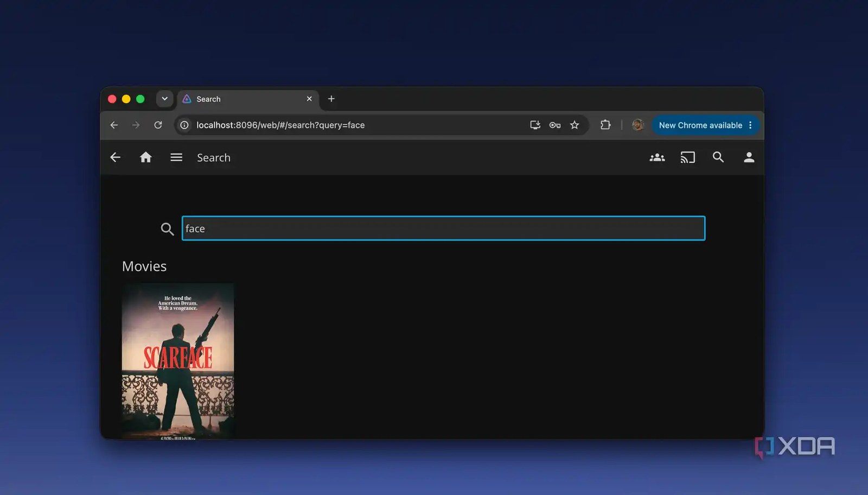Open Chrome profile avatar
The image size is (868, 495).
(638, 125)
